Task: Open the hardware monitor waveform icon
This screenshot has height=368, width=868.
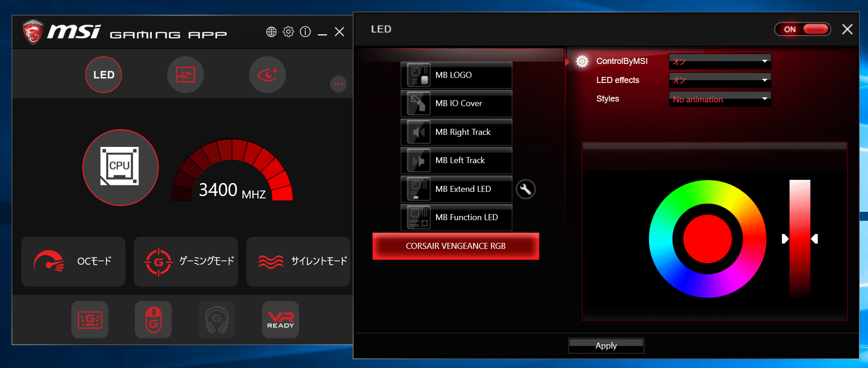Action: [x=186, y=75]
